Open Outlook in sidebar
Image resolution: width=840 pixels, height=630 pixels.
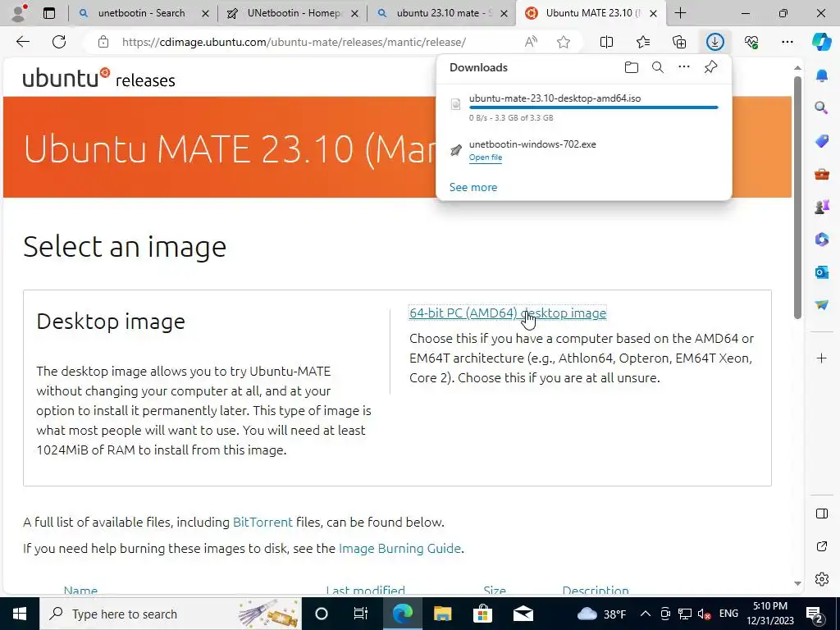tap(822, 272)
